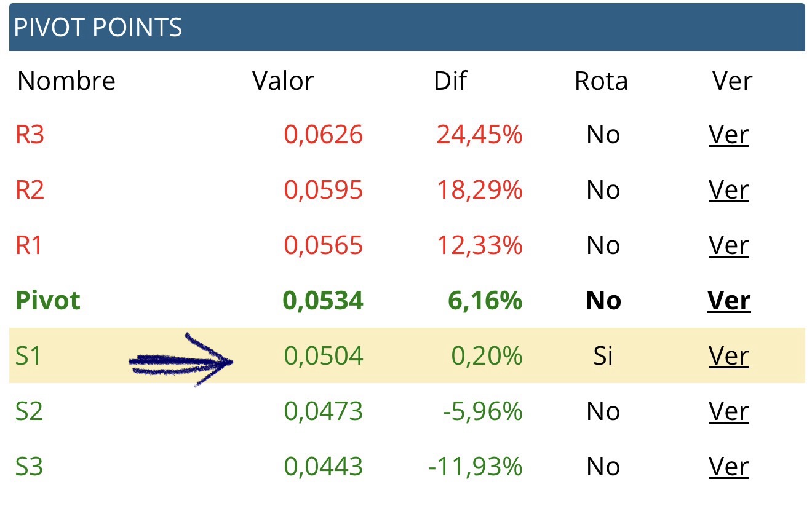Screen dimensions: 812x511
Task: Click the Rota column header
Action: (x=601, y=81)
